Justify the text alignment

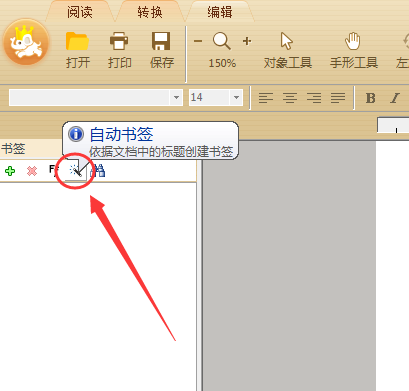tap(338, 98)
